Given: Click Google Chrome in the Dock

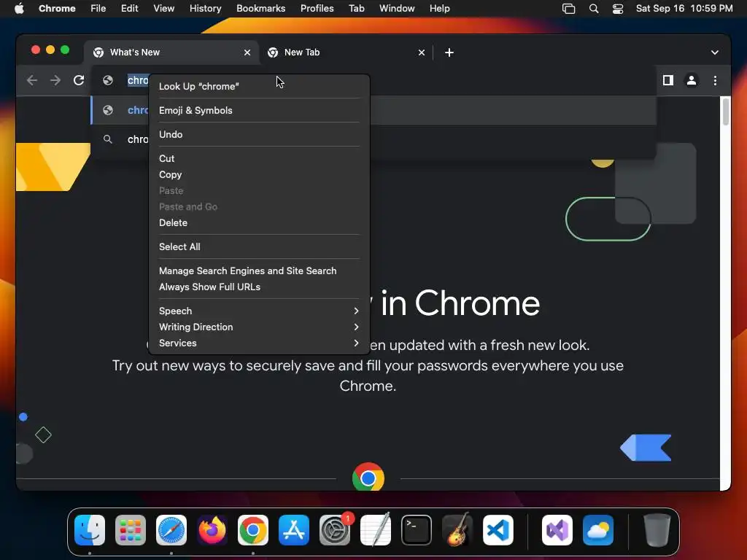Looking at the screenshot, I should click(253, 530).
